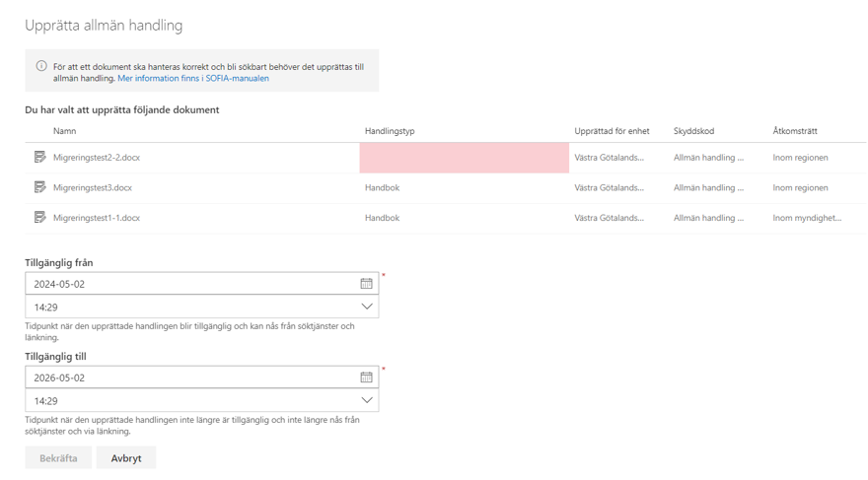Open the SOFIA-manualen information link
This screenshot has width=868, height=480.
(x=193, y=79)
